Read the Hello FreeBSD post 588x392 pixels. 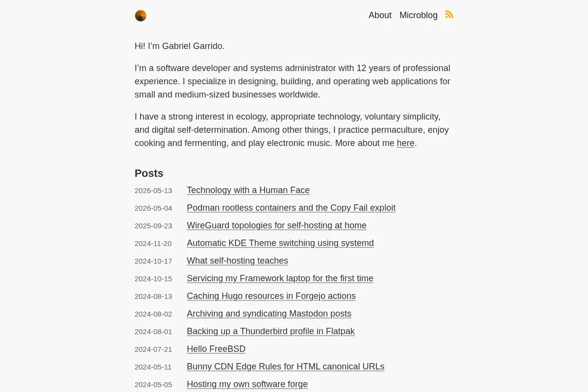pyautogui.click(x=216, y=349)
